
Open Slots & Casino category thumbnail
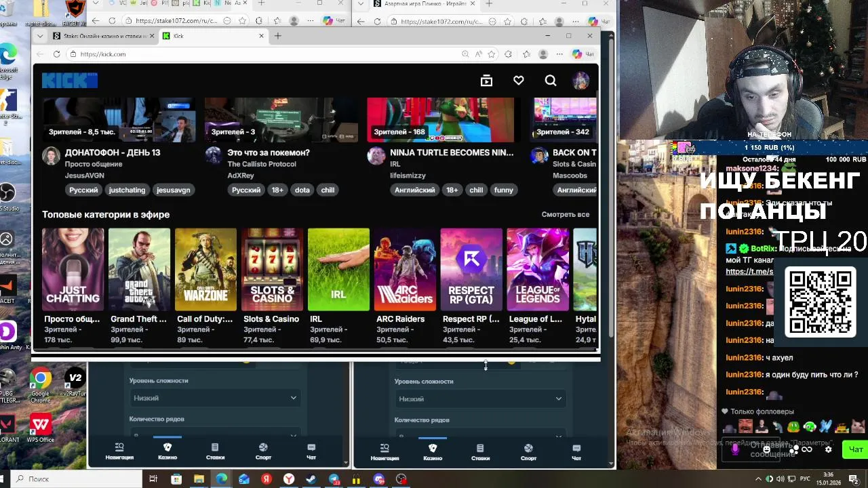[272, 269]
